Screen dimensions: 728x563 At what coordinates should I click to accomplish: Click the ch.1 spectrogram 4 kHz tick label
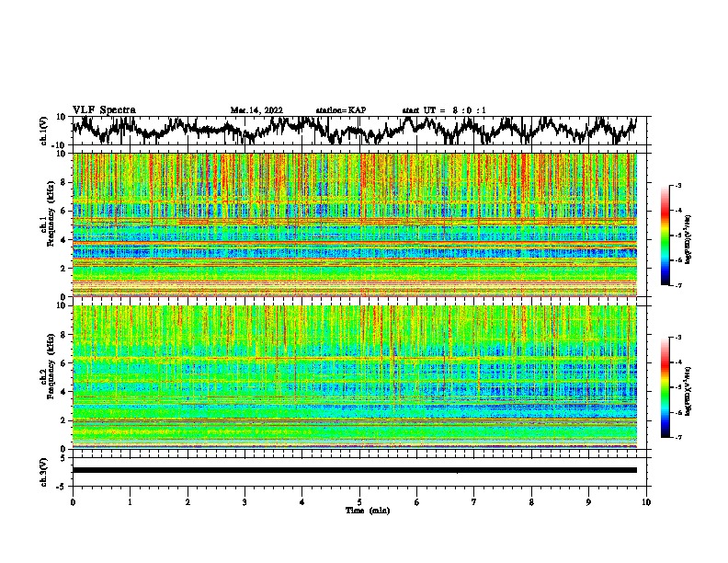click(64, 240)
